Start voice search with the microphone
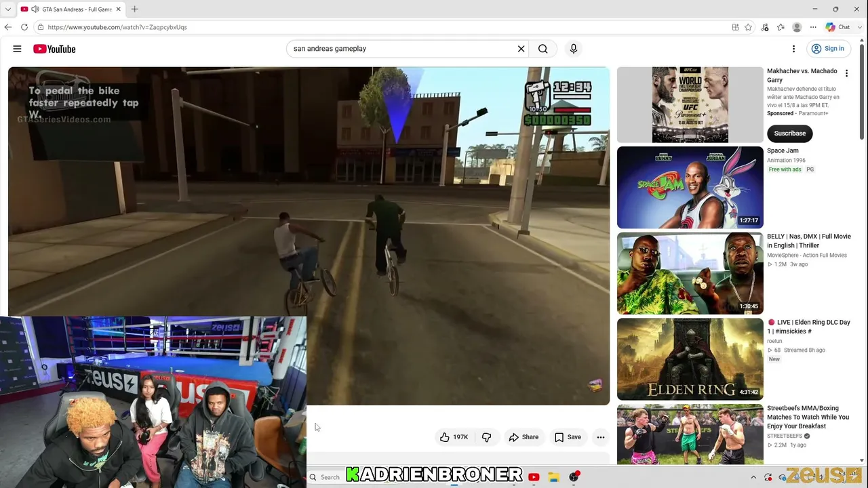The width and height of the screenshot is (868, 488). (x=573, y=49)
